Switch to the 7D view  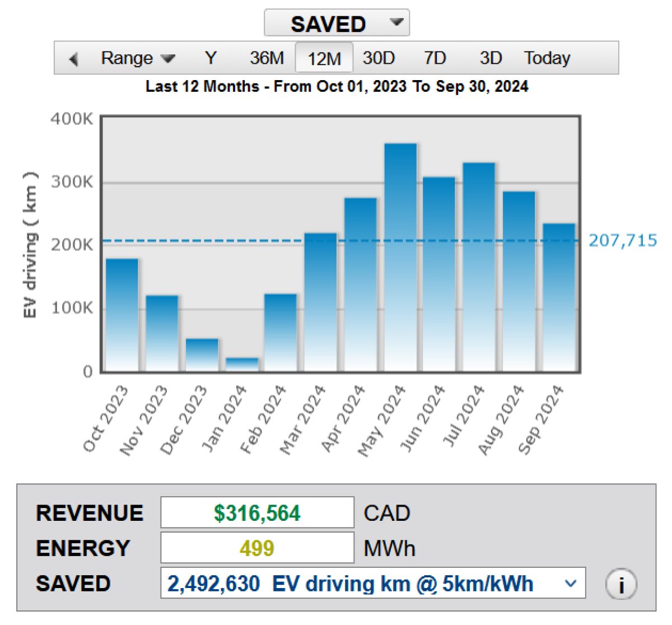435,58
